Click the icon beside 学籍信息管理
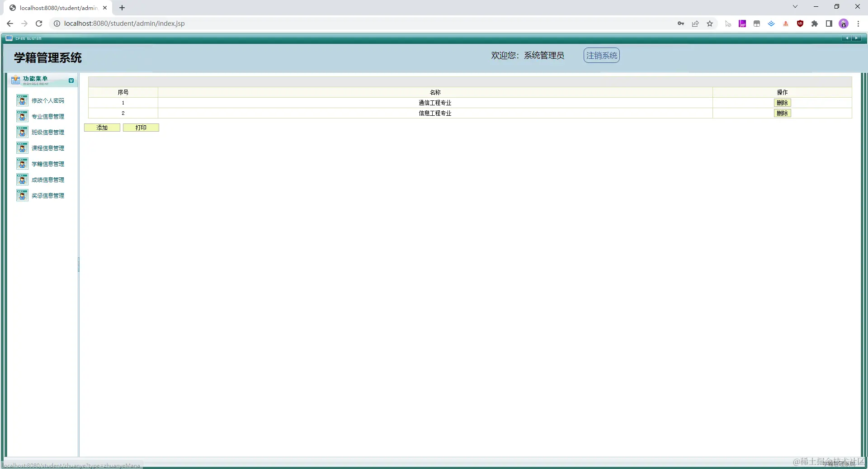Viewport: 868px width, 469px height. tap(22, 164)
